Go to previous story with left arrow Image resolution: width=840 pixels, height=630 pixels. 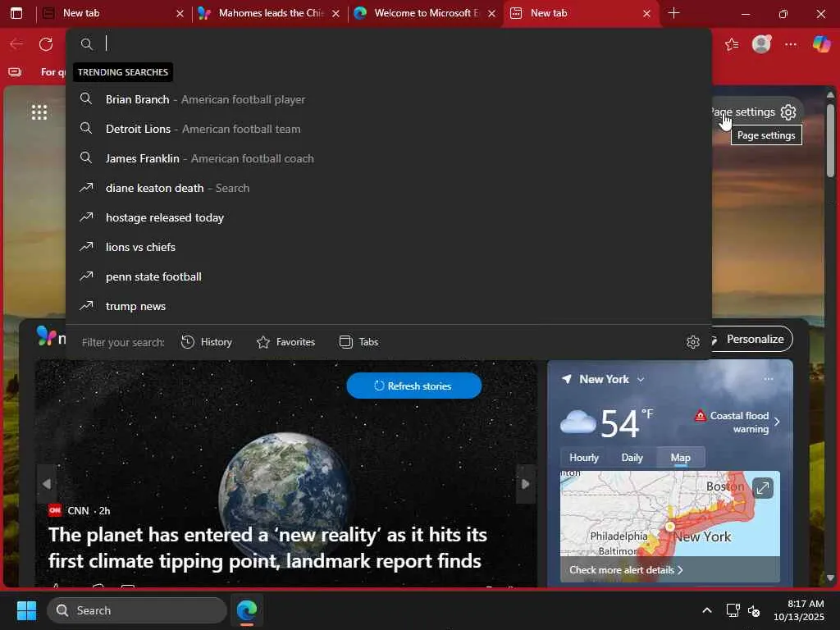tap(47, 484)
